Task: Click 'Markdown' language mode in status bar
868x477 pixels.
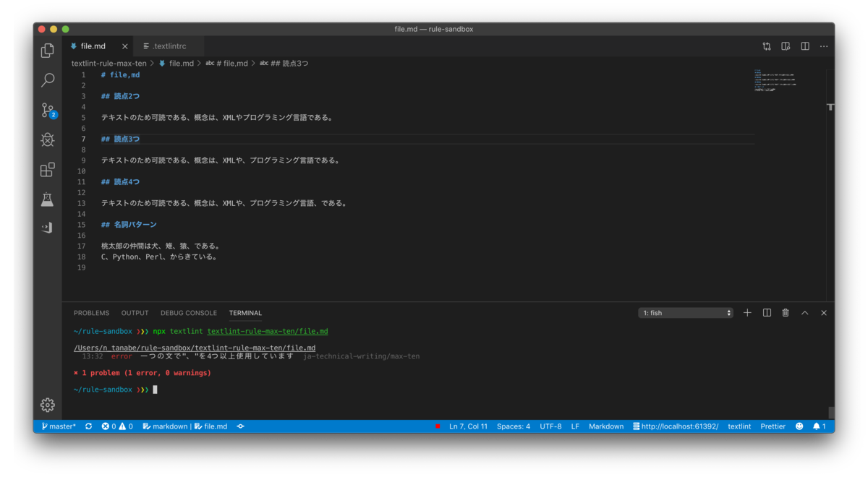Action: click(x=606, y=426)
